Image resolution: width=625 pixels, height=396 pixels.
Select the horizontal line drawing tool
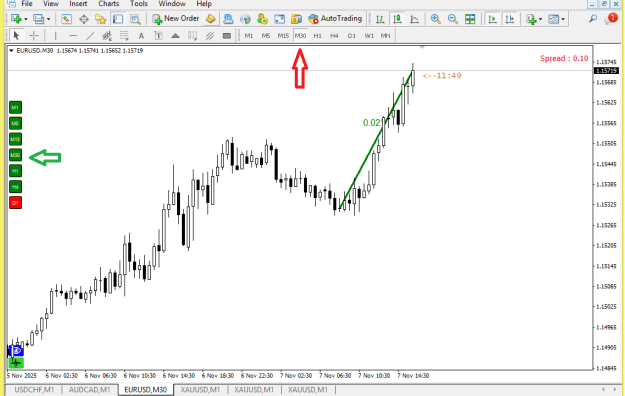point(73,36)
